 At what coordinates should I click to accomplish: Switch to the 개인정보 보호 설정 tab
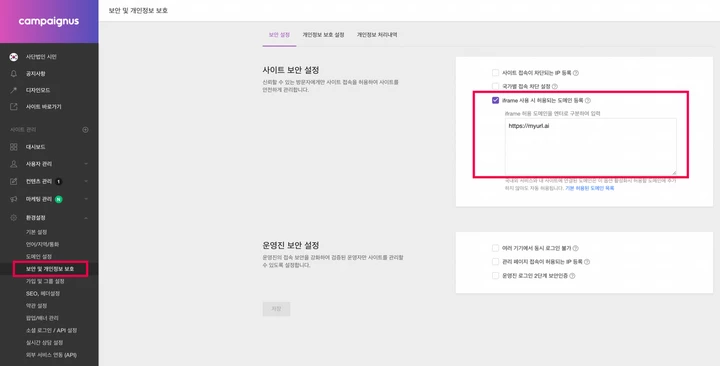point(323,35)
